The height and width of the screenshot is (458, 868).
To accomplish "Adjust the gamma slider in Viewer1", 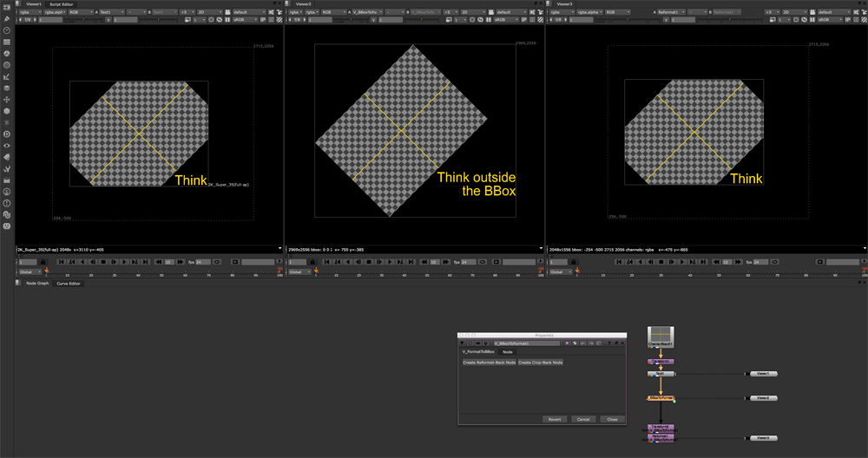I will point(158,19).
